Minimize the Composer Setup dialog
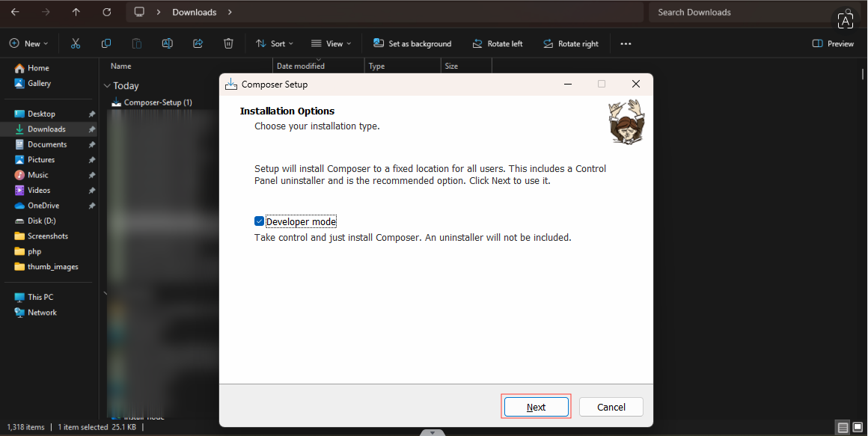Viewport: 868px width, 436px height. tap(568, 84)
